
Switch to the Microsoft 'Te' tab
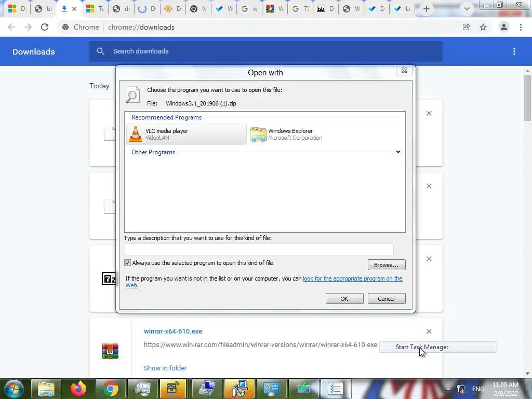click(x=95, y=9)
